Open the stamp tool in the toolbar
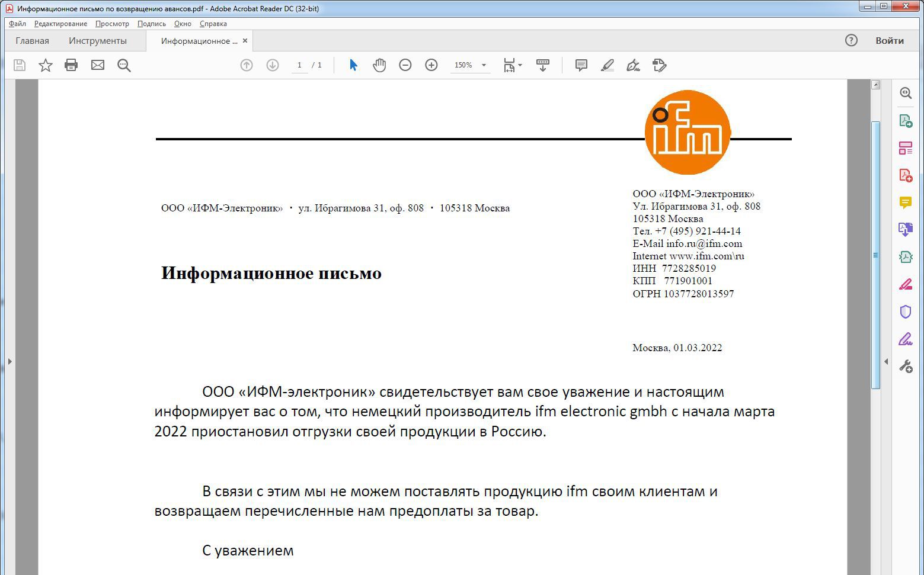This screenshot has width=924, height=575. [660, 65]
